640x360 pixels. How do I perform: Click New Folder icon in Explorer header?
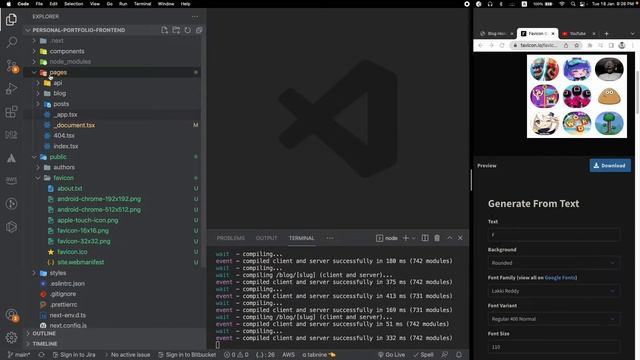click(x=176, y=30)
